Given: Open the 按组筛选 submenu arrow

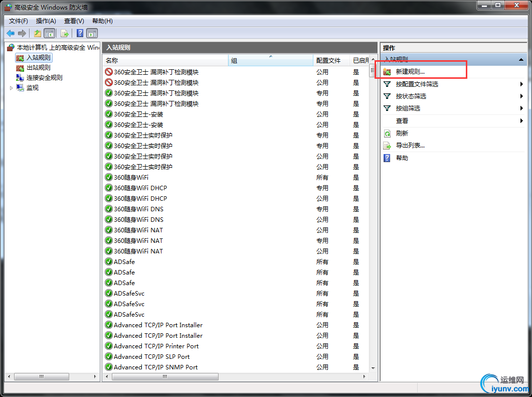Looking at the screenshot, I should tap(521, 108).
